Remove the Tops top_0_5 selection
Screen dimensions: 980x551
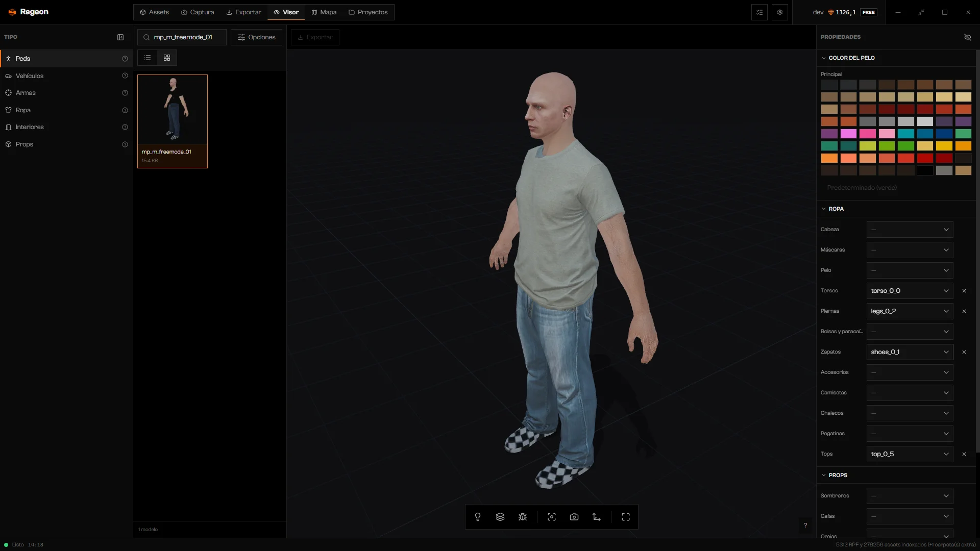coord(964,454)
